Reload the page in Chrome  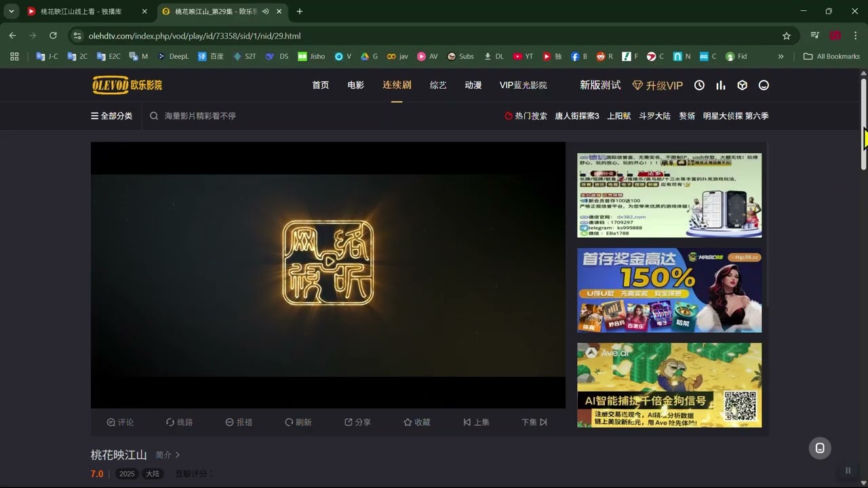tap(53, 35)
